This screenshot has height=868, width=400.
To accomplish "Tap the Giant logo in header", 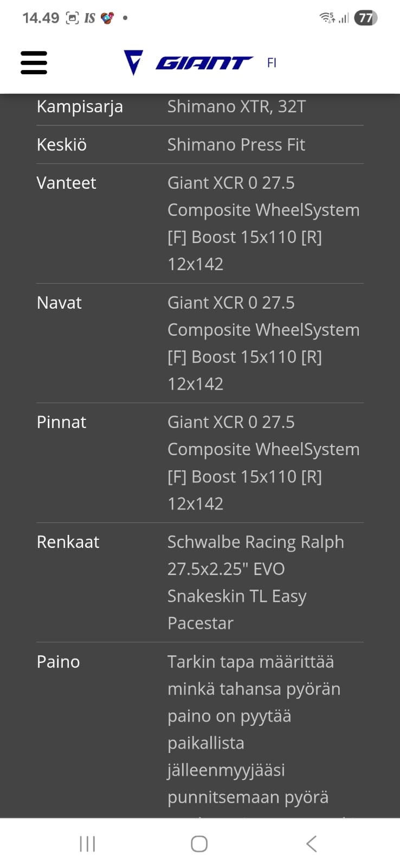I will [188, 62].
